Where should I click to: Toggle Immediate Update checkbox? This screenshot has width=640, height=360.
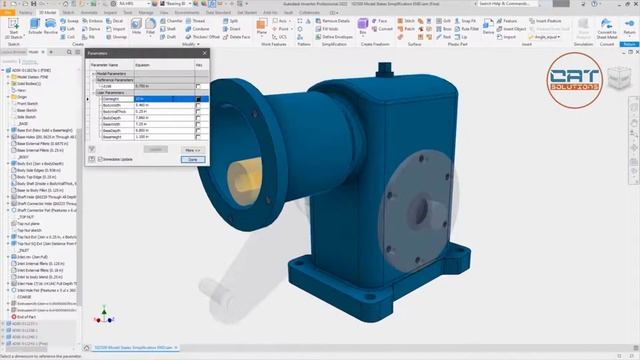click(x=100, y=159)
